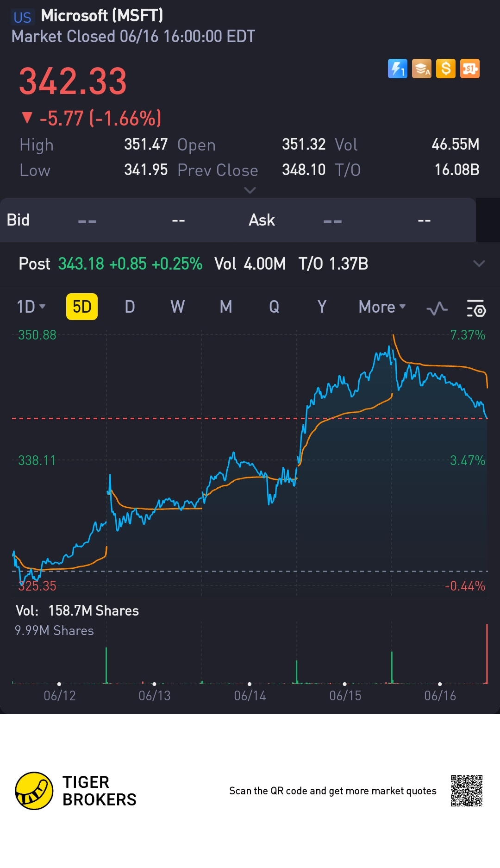
Task: Select the 5D chart tab
Action: [82, 307]
